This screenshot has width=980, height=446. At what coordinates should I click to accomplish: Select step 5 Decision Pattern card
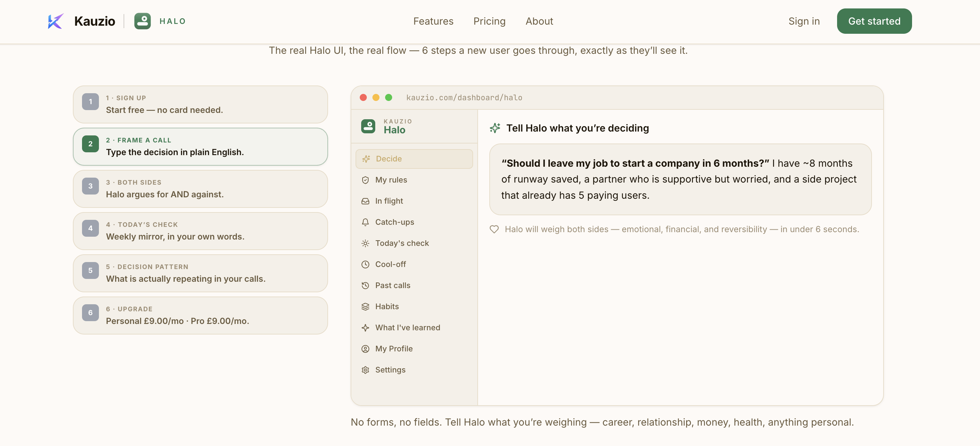pyautogui.click(x=201, y=273)
